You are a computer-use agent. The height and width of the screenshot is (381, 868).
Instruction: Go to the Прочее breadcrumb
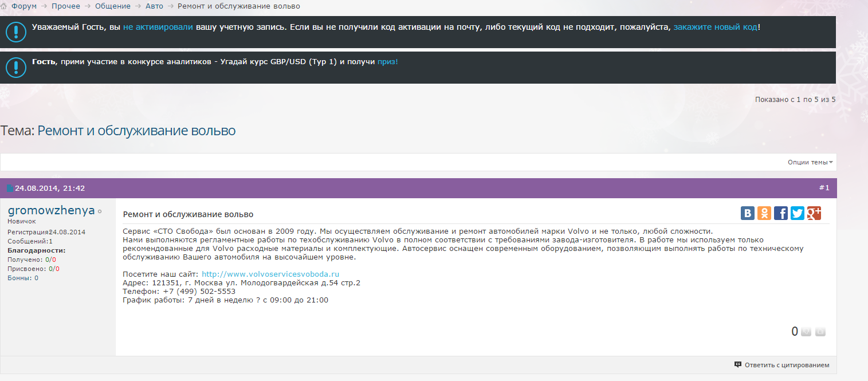(x=65, y=6)
